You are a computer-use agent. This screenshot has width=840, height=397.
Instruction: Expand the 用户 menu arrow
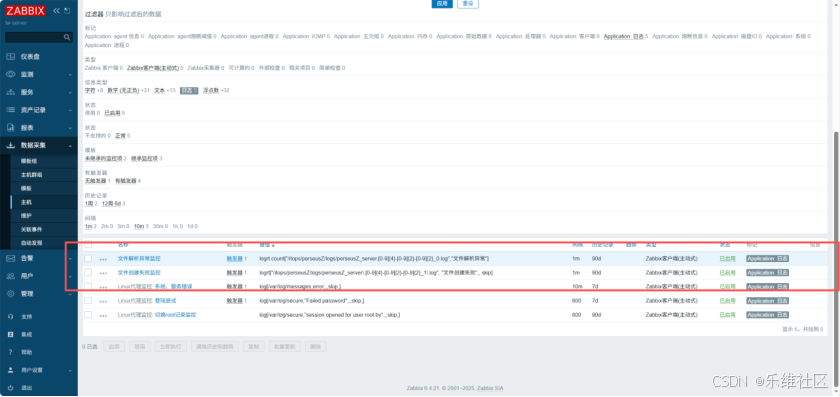[x=70, y=276]
